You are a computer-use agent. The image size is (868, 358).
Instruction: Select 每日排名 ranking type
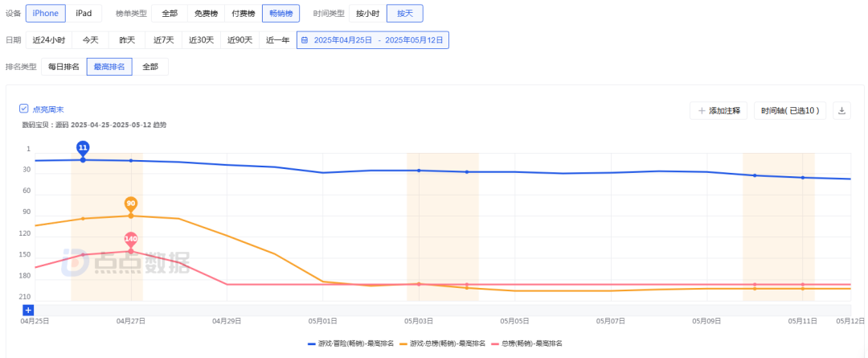pyautogui.click(x=63, y=67)
